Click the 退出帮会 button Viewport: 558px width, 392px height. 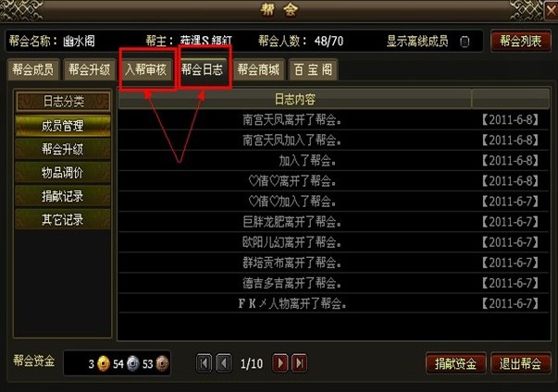click(x=521, y=363)
